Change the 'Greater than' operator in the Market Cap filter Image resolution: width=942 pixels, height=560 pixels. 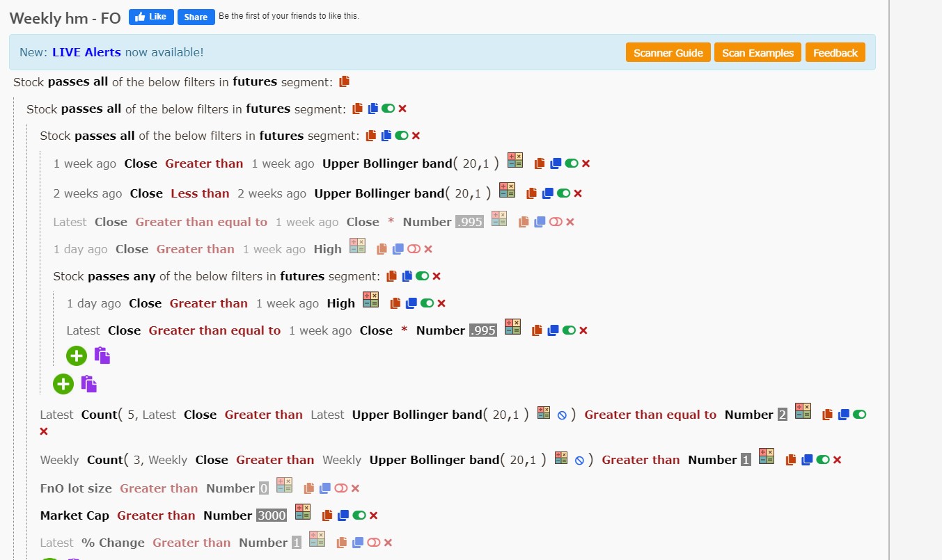click(156, 515)
